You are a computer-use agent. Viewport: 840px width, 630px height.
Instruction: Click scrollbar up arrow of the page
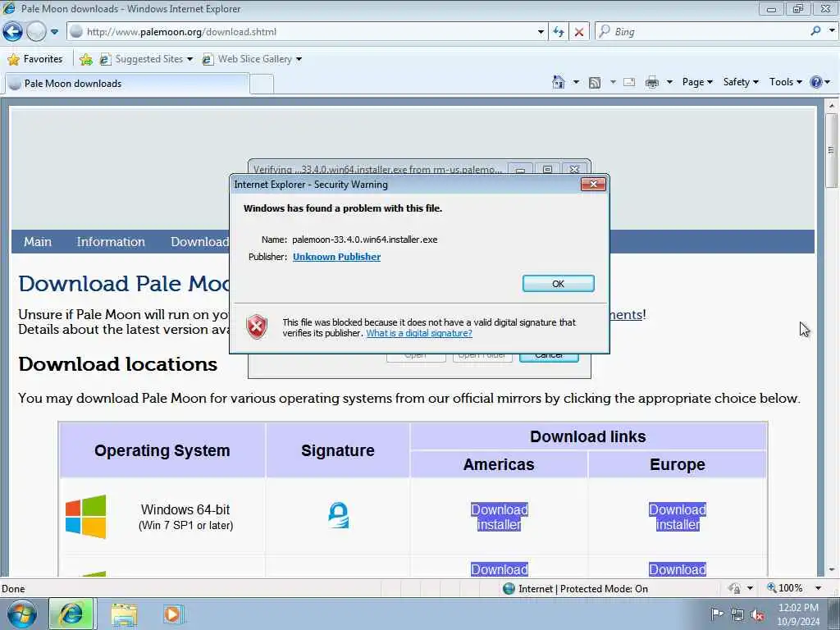tap(832, 106)
